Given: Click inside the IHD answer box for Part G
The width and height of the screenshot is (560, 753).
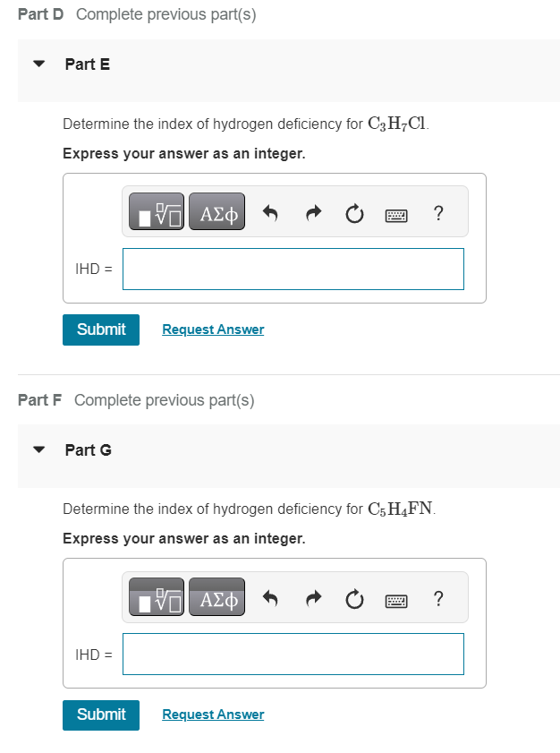Looking at the screenshot, I should click(x=293, y=654).
